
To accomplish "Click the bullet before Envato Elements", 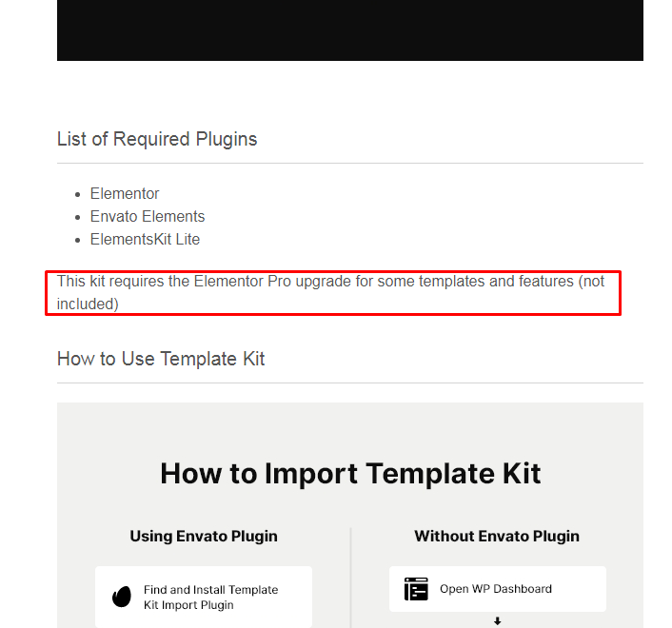I will (x=77, y=218).
